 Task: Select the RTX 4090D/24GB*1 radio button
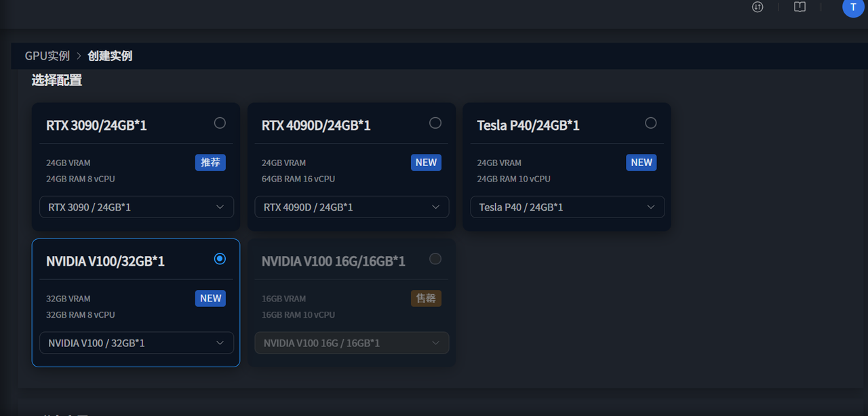click(x=435, y=123)
